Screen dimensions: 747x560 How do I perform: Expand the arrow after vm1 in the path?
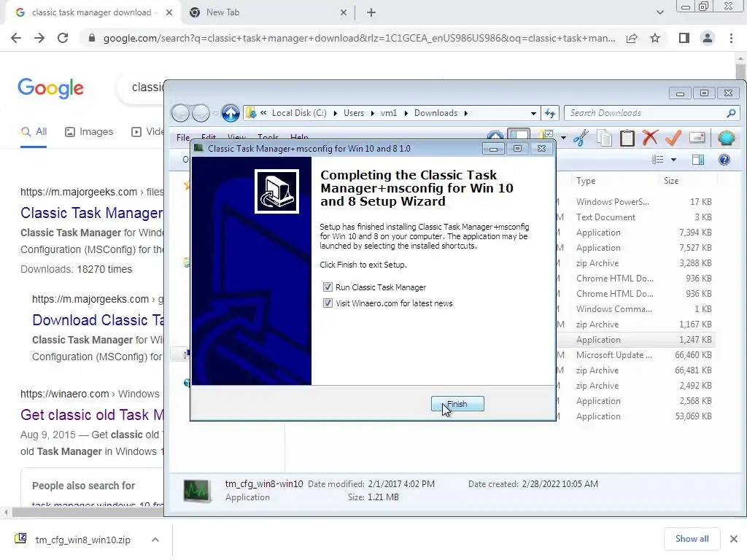tap(406, 113)
